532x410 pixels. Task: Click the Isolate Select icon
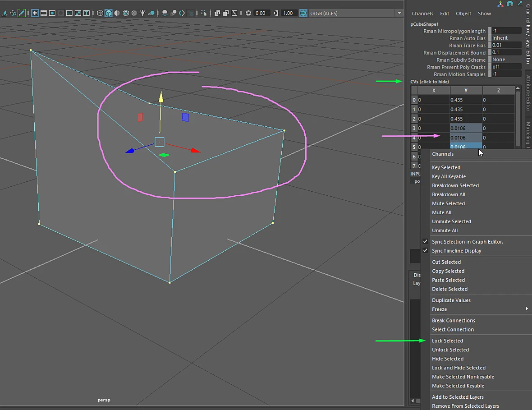pyautogui.click(x=204, y=13)
